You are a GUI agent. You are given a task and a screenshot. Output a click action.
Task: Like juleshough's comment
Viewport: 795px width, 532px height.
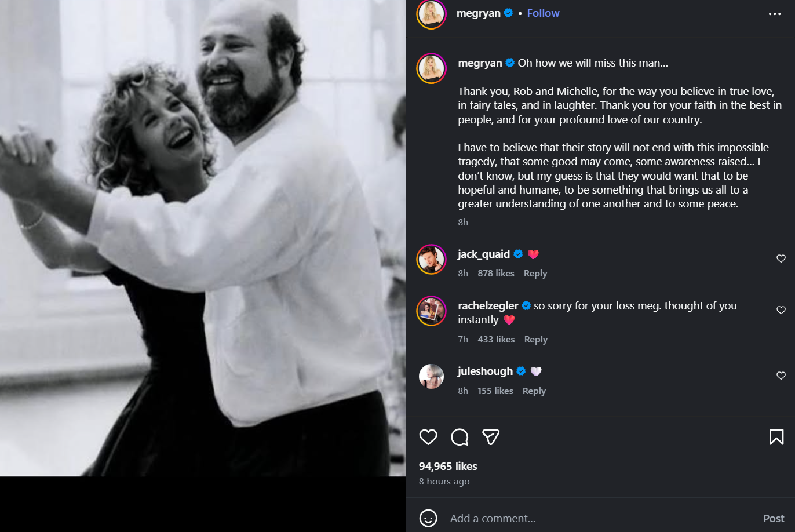pos(781,376)
